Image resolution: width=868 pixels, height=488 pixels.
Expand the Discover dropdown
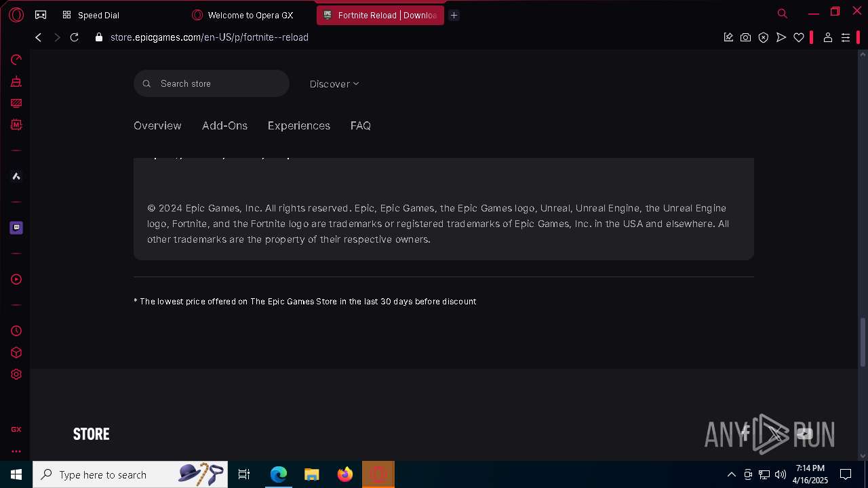pos(334,84)
